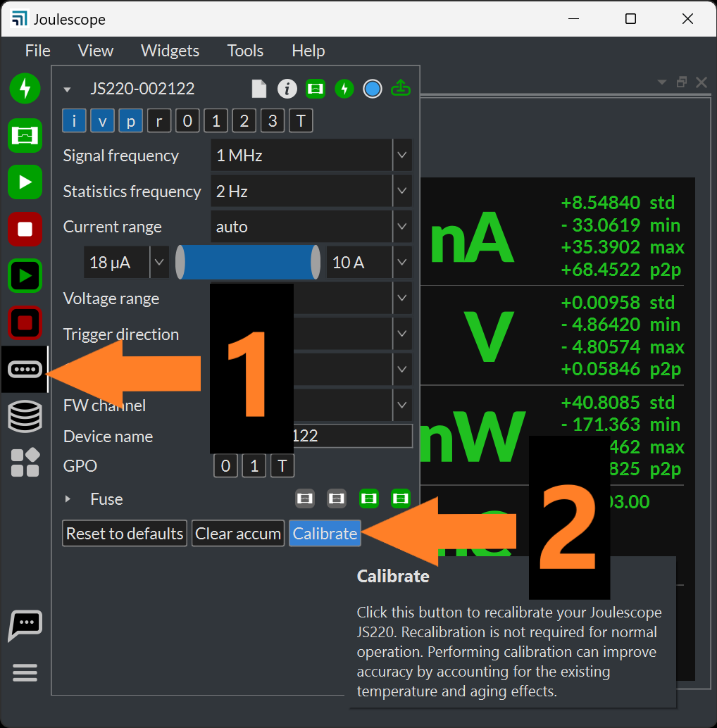Click the first gray Fuse icon
The image size is (717, 728).
[305, 498]
